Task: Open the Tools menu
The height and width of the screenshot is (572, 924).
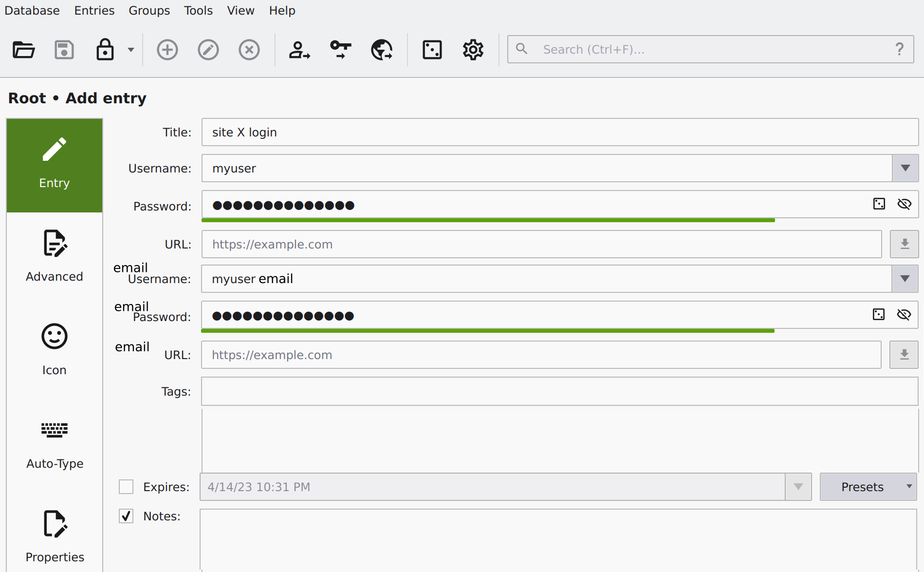Action: point(198,10)
